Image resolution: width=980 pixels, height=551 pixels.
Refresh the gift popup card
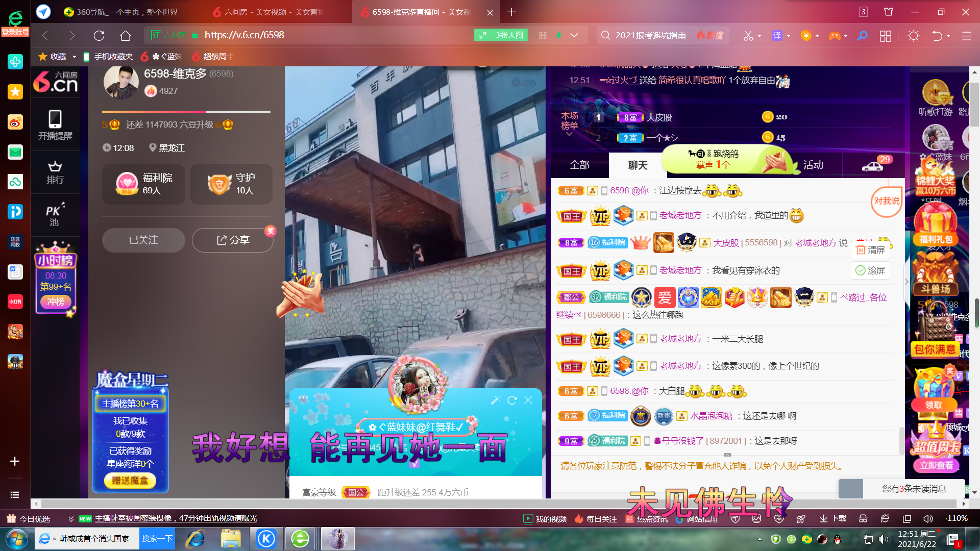[x=512, y=400]
